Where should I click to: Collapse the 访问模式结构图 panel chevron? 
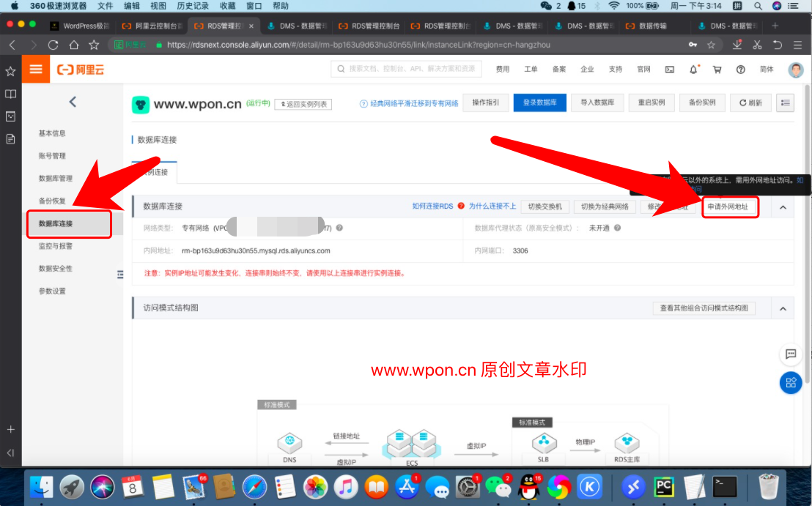783,308
